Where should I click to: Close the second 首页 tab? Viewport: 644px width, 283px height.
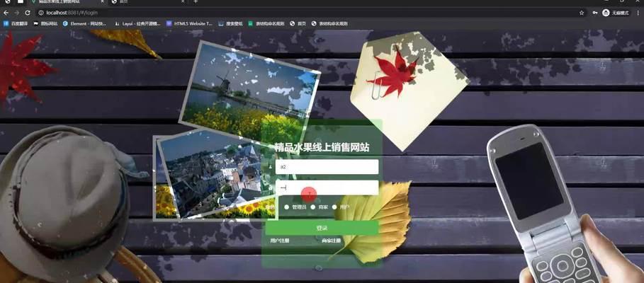pos(183,1)
